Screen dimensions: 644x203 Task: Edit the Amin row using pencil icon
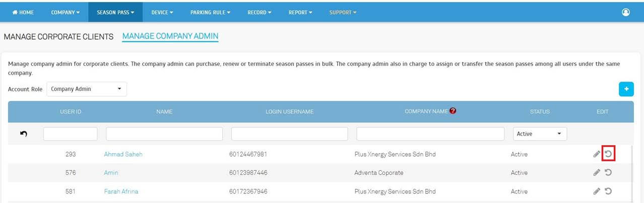[x=597, y=173]
